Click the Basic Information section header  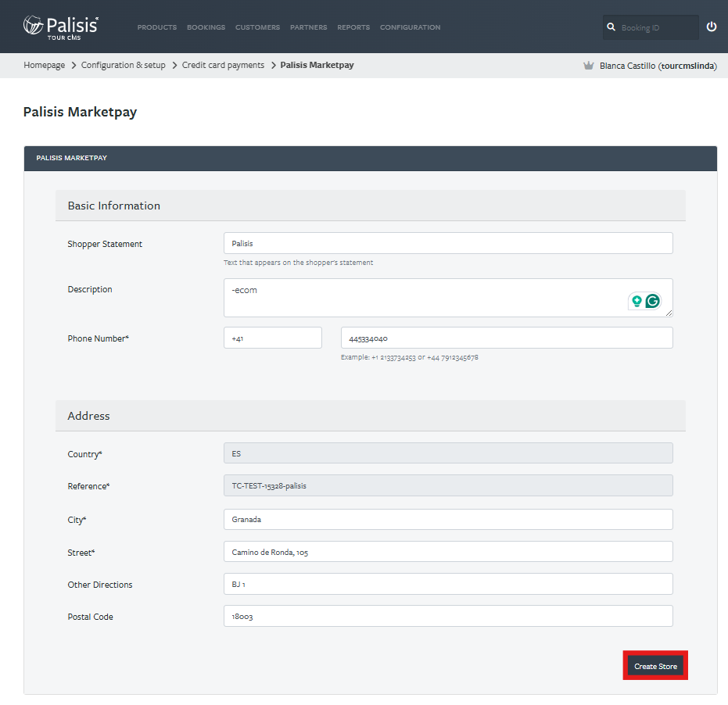pyautogui.click(x=371, y=206)
